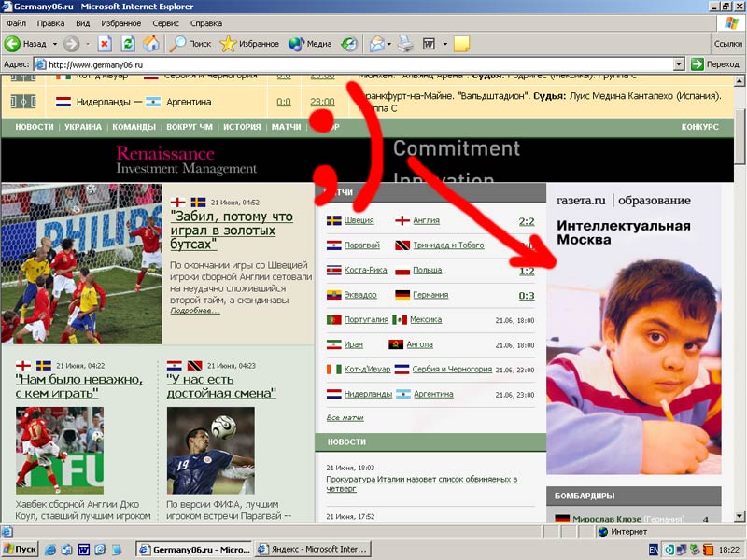
Task: Open the ВОКРУГ ЧМ navigation tab
Action: point(190,127)
